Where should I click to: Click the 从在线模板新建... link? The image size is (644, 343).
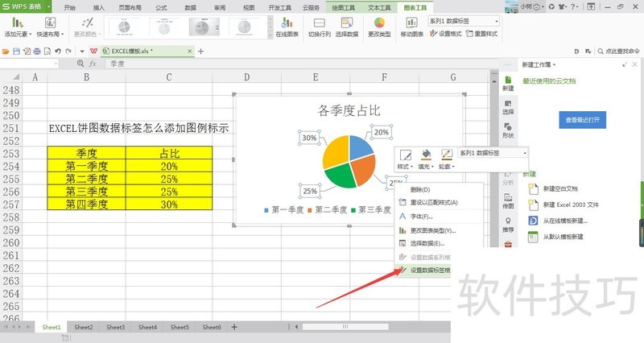[x=565, y=221]
